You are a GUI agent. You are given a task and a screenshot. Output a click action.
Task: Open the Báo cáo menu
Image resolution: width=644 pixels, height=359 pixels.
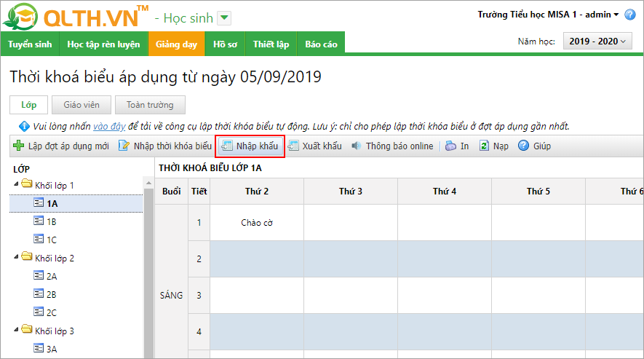pyautogui.click(x=321, y=44)
